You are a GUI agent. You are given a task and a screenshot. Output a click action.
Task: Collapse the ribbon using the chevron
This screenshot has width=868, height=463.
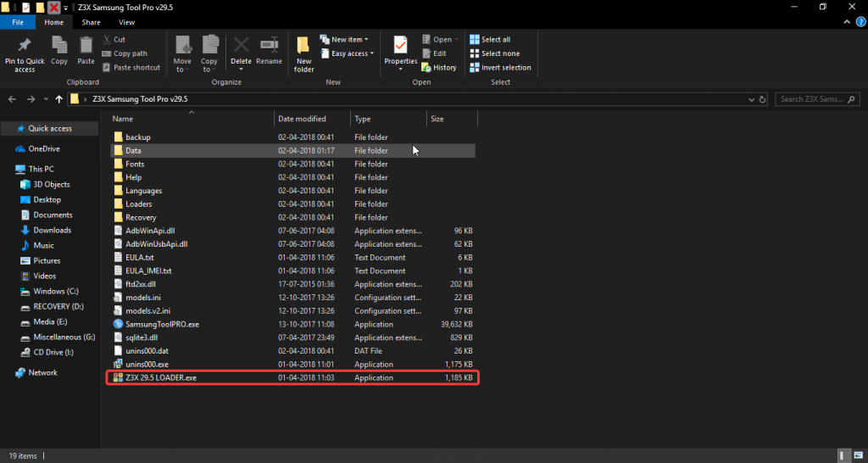coord(847,21)
